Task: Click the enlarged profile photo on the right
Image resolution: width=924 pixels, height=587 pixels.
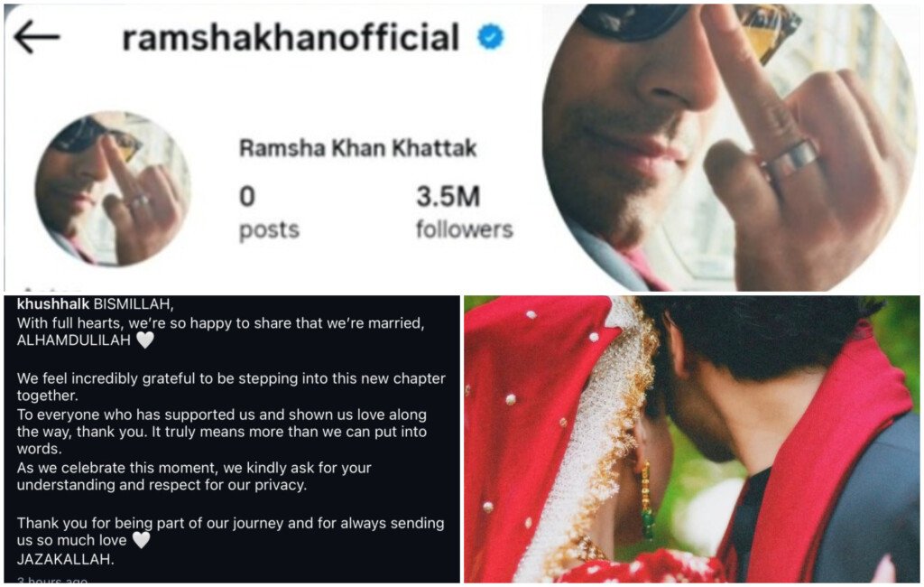Action: [731, 147]
